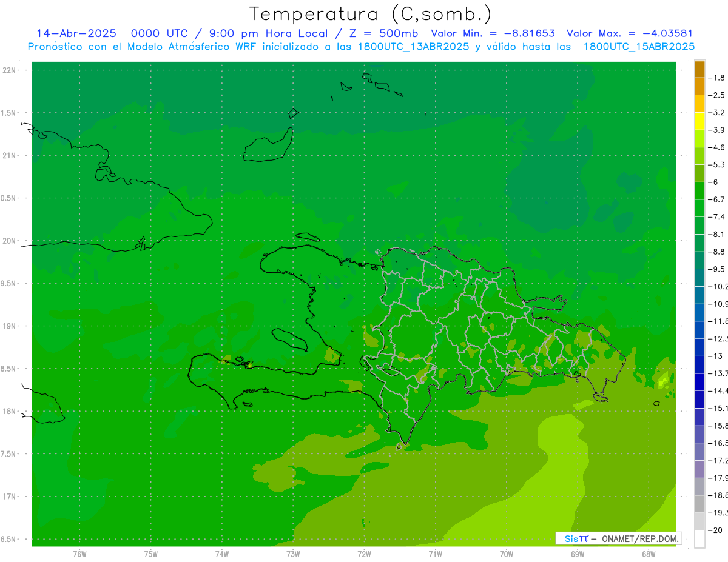Select the teal swatch between -9.5 and -10.2
Viewport: 728px width, 562px height.
coord(699,278)
